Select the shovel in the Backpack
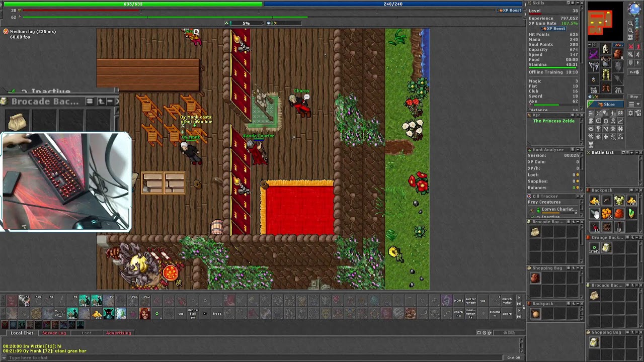The height and width of the screenshot is (362, 644). (x=619, y=226)
